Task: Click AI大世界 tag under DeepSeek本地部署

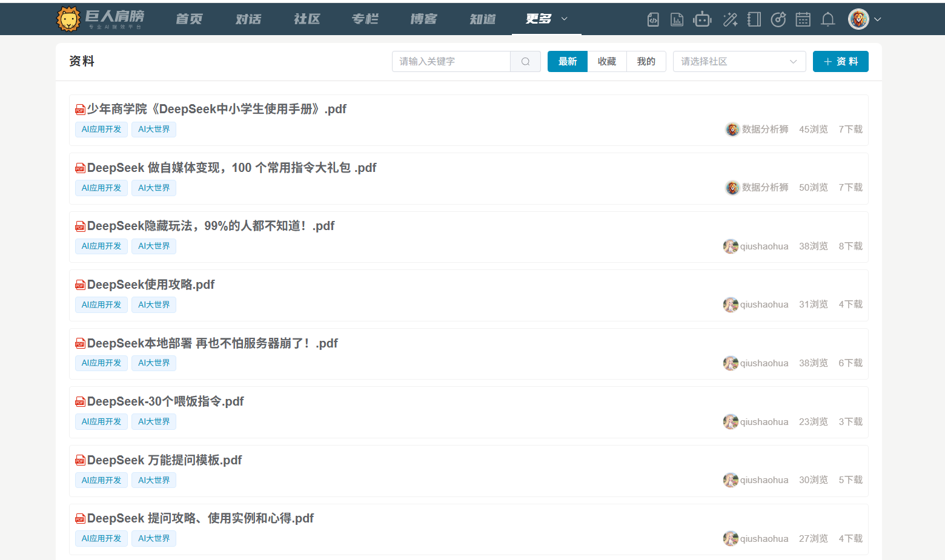Action: tap(154, 363)
